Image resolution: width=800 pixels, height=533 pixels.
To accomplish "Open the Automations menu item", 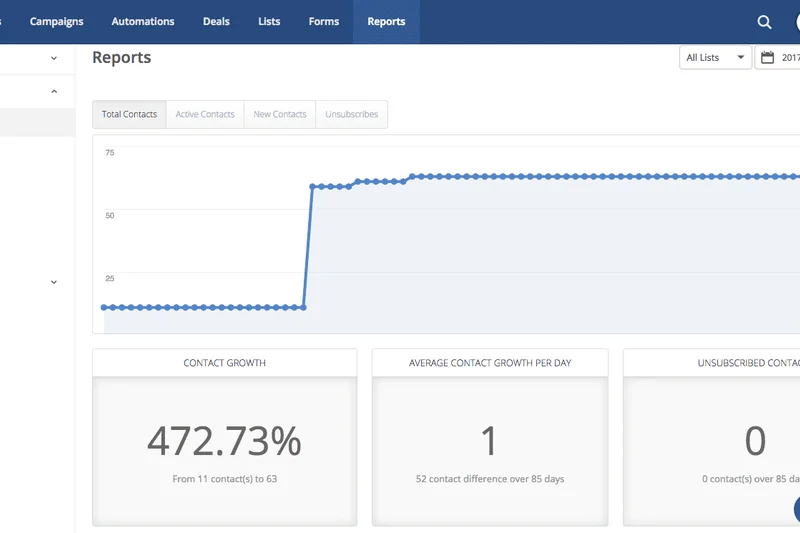I will click(143, 22).
